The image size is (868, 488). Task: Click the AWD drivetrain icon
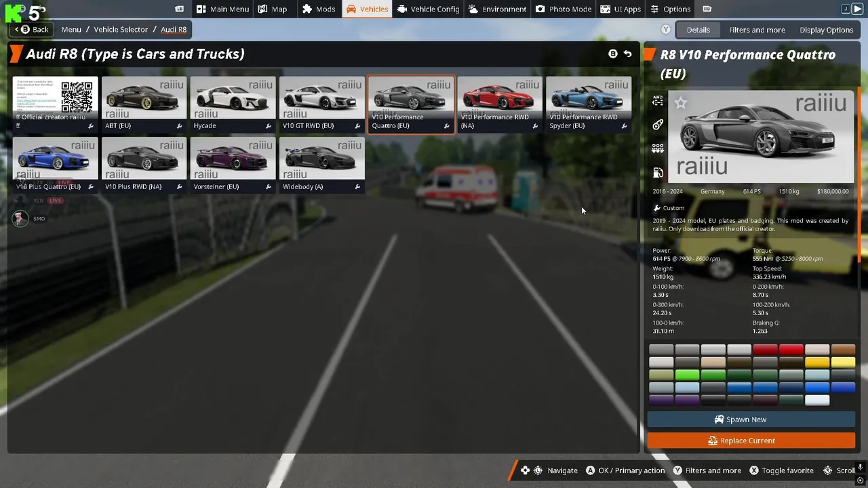click(x=658, y=100)
